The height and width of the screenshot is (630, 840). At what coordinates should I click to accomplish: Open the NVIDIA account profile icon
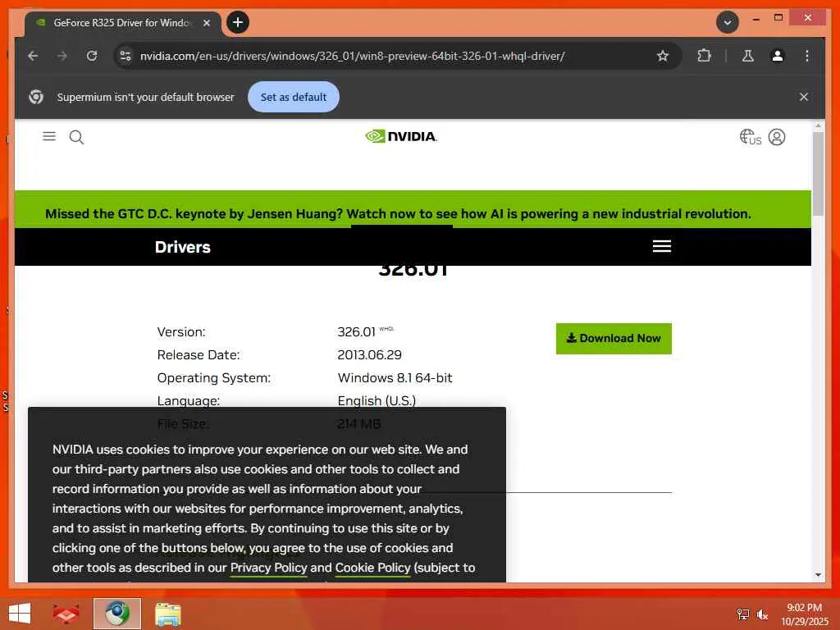click(x=777, y=137)
